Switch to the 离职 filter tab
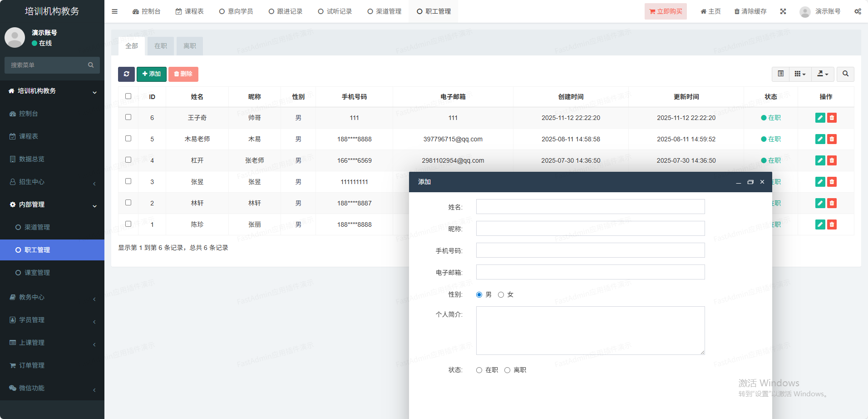This screenshot has height=419, width=868. click(x=189, y=46)
